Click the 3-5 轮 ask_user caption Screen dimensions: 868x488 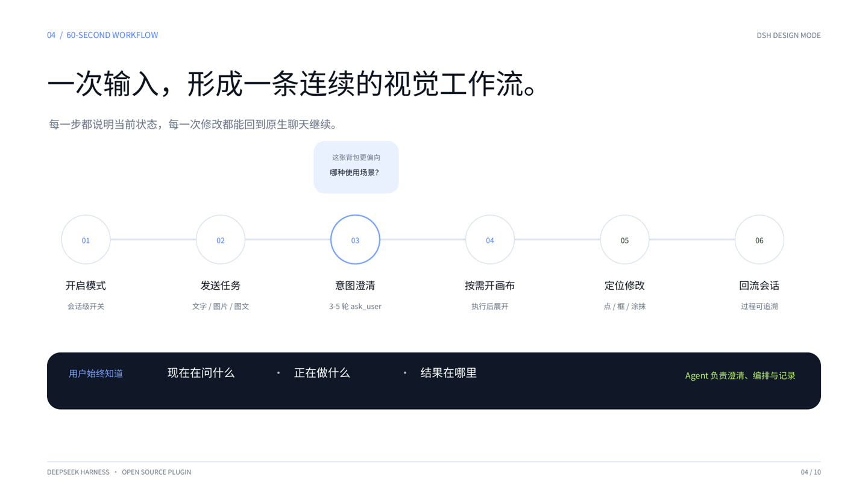[x=355, y=306]
